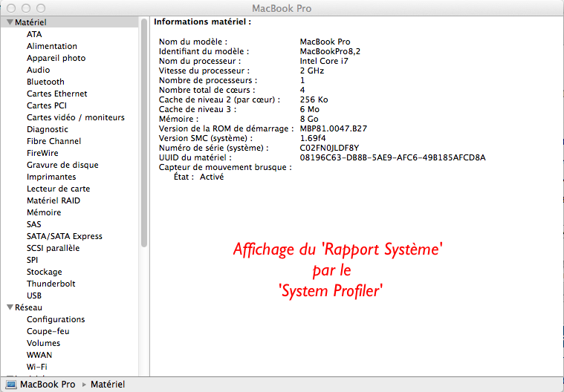Image resolution: width=564 pixels, height=392 pixels.
Task: Open Coupe-feu under Réseau
Action: tap(48, 331)
